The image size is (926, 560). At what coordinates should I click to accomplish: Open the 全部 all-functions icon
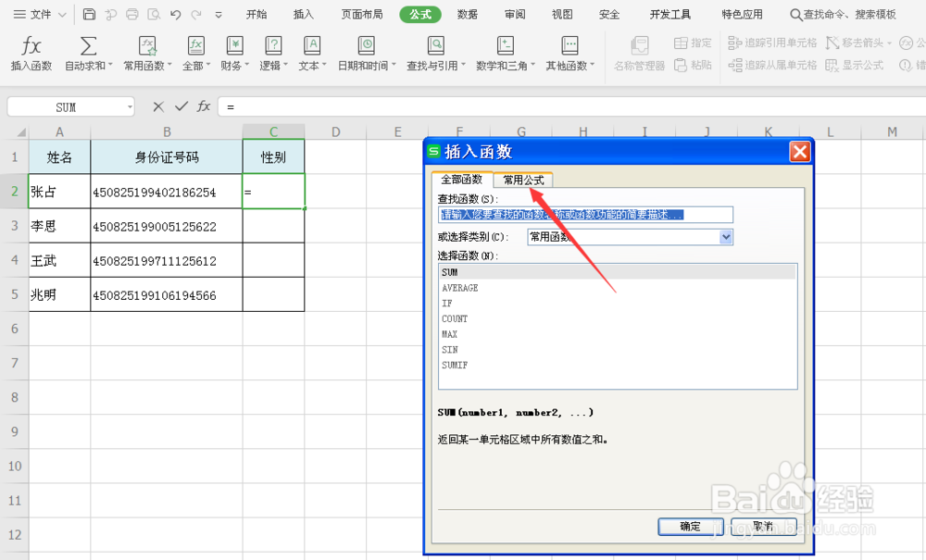[x=195, y=46]
